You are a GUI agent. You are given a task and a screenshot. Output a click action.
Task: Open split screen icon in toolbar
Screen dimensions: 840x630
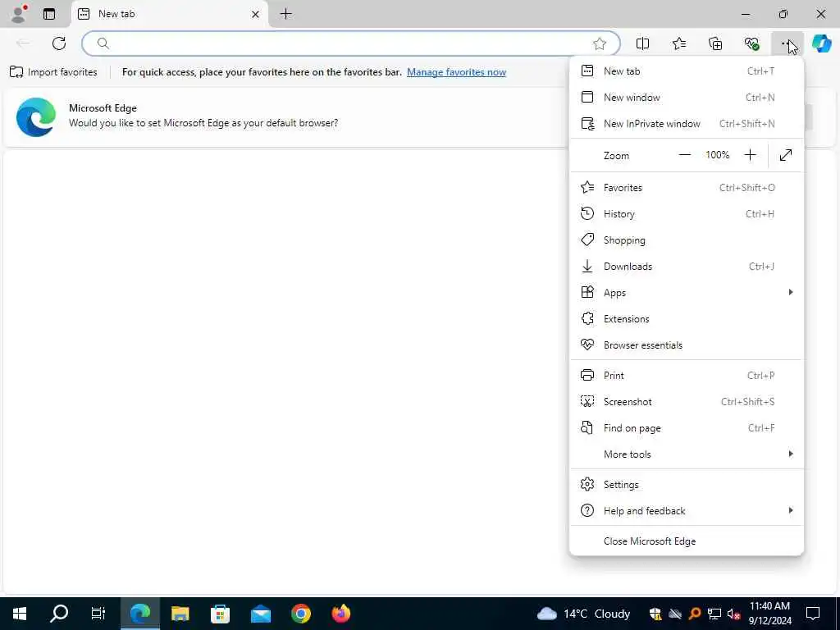(x=642, y=44)
